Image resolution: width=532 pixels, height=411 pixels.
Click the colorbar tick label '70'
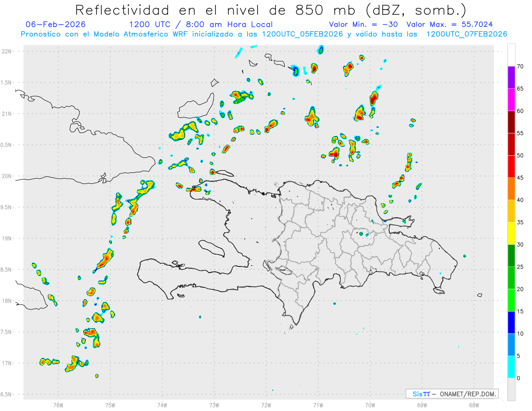click(x=520, y=67)
